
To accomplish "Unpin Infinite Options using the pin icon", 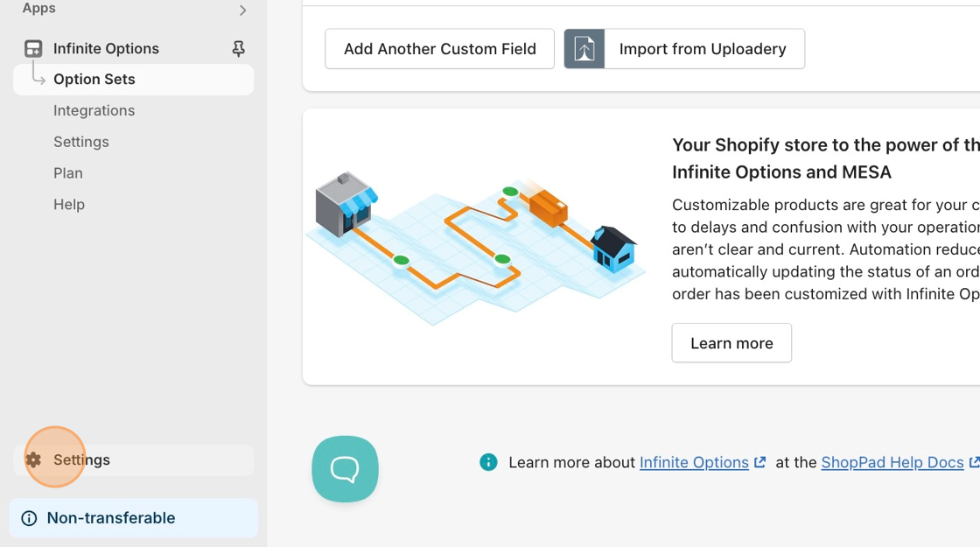I will [238, 49].
